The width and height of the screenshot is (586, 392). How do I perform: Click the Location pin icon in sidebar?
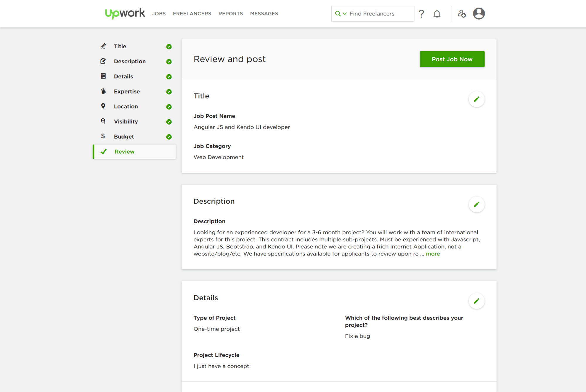click(x=103, y=106)
